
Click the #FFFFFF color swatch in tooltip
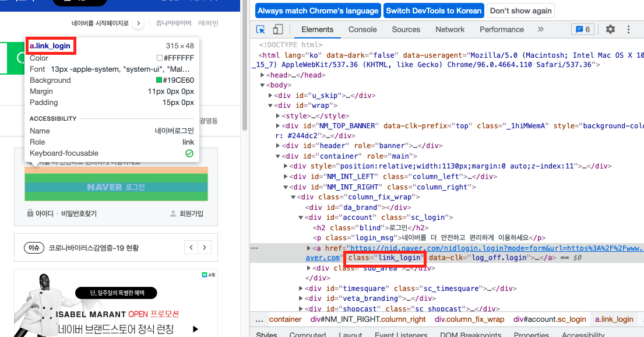tap(159, 58)
